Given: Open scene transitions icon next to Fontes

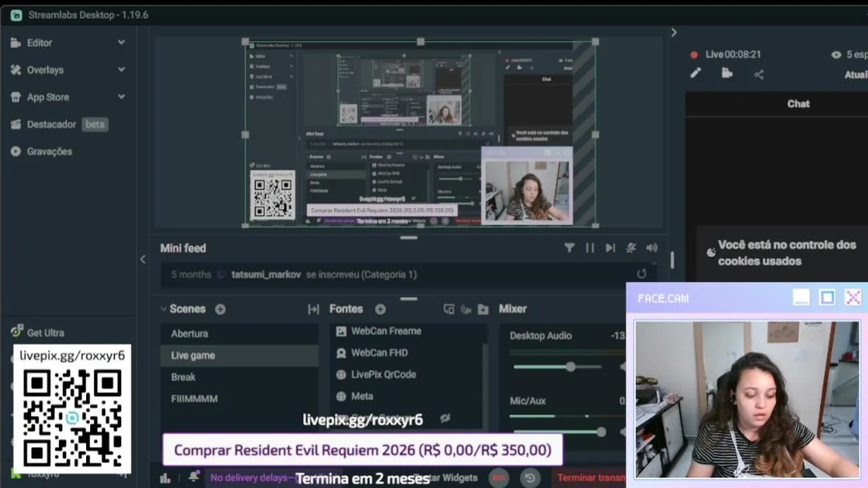Looking at the screenshot, I should pos(313,309).
